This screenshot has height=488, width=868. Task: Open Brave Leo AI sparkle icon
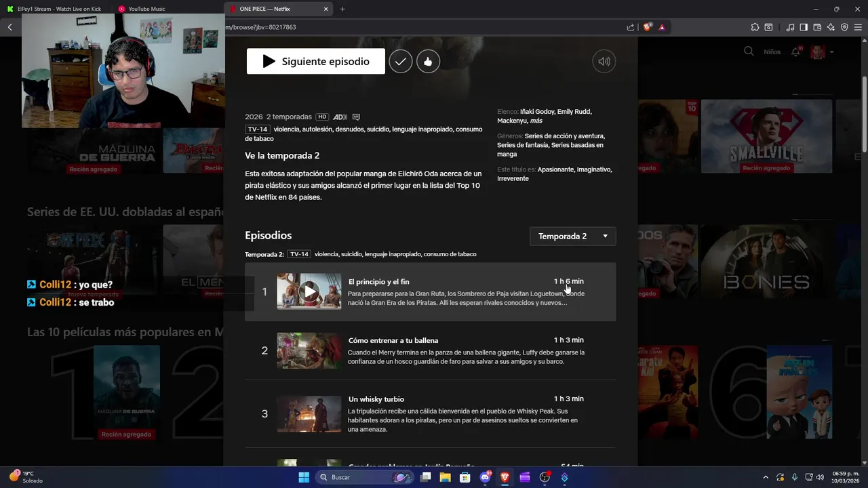click(831, 27)
